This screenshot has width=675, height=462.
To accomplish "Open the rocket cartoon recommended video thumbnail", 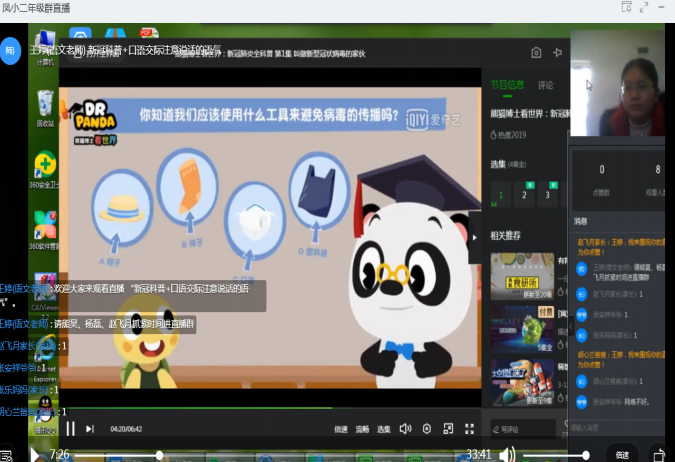I will 522,383.
